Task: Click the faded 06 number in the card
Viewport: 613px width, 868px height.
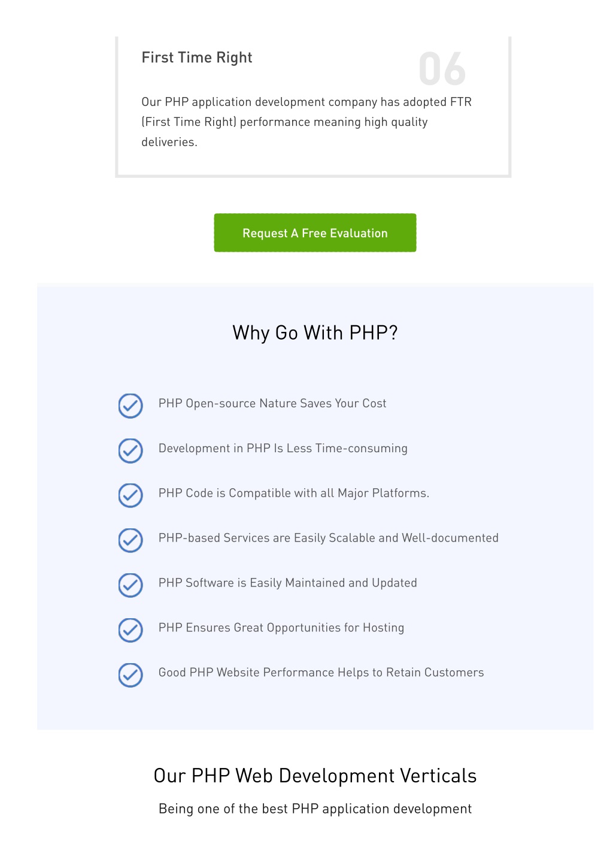Action: click(x=442, y=69)
